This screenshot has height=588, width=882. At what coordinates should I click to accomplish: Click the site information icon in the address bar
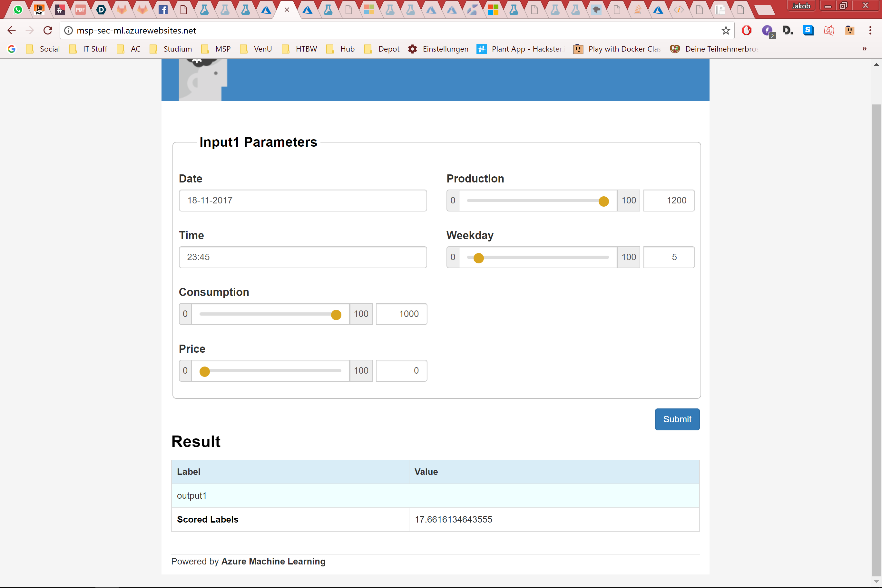tap(68, 30)
